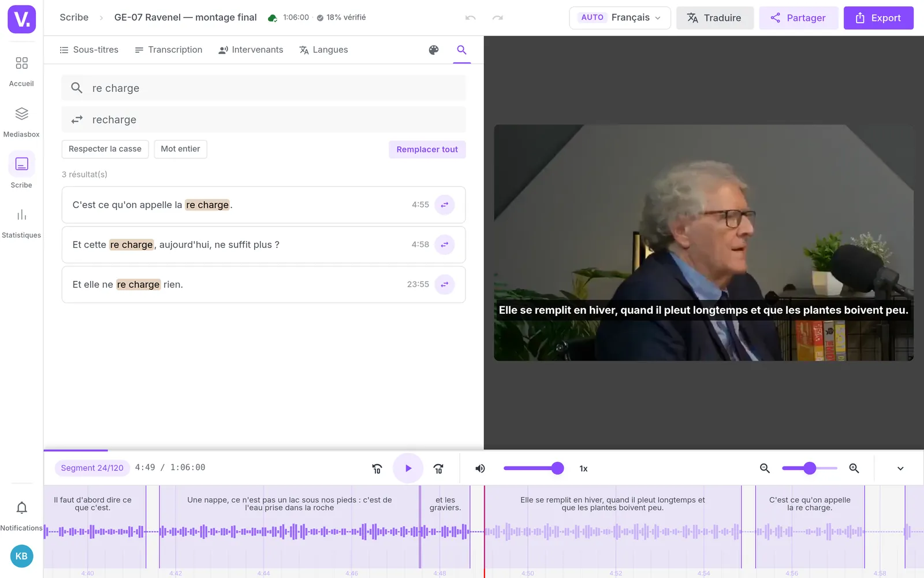Skip forward 10 seconds
This screenshot has height=578, width=924.
tap(438, 469)
